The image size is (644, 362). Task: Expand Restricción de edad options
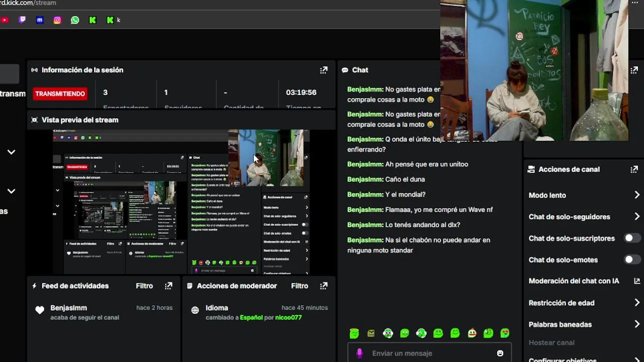(x=637, y=303)
